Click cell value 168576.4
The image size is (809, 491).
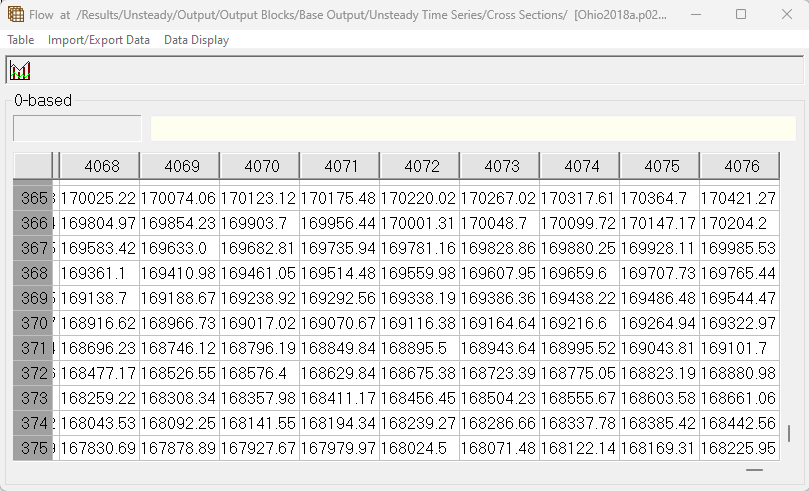(x=258, y=373)
